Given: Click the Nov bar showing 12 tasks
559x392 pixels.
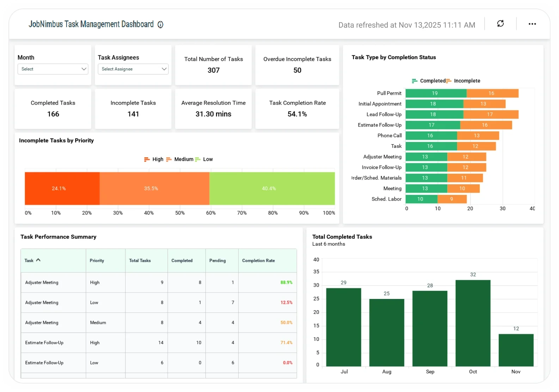Looking at the screenshot, I should [x=516, y=350].
